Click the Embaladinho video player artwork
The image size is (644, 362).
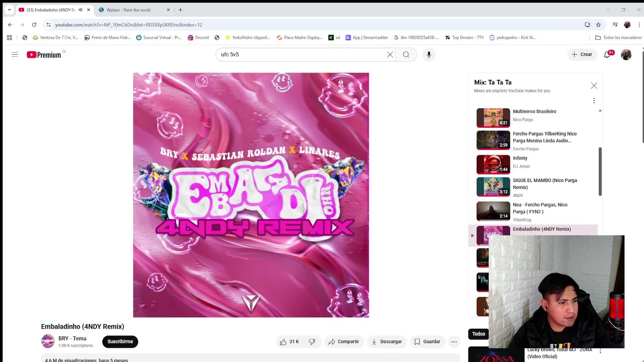coord(251,195)
